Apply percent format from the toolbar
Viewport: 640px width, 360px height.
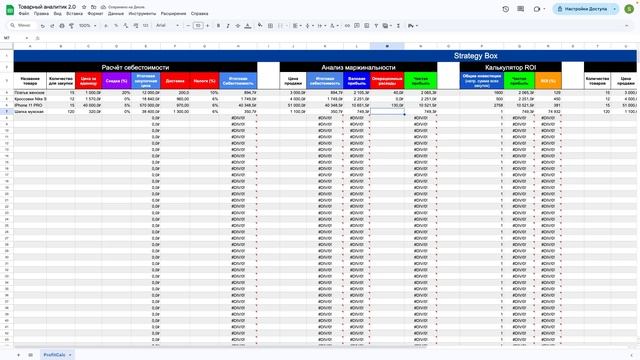pos(116,26)
